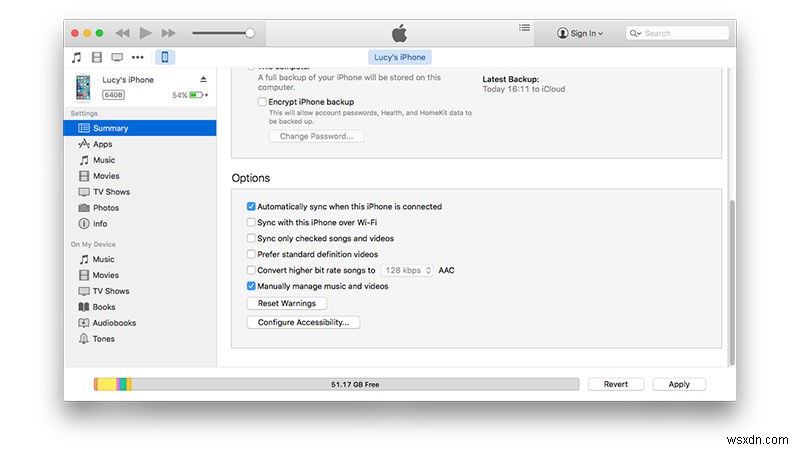800x450 pixels.
Task: Click the storage capacity bar showing 51.17 GB Free
Action: tap(336, 384)
